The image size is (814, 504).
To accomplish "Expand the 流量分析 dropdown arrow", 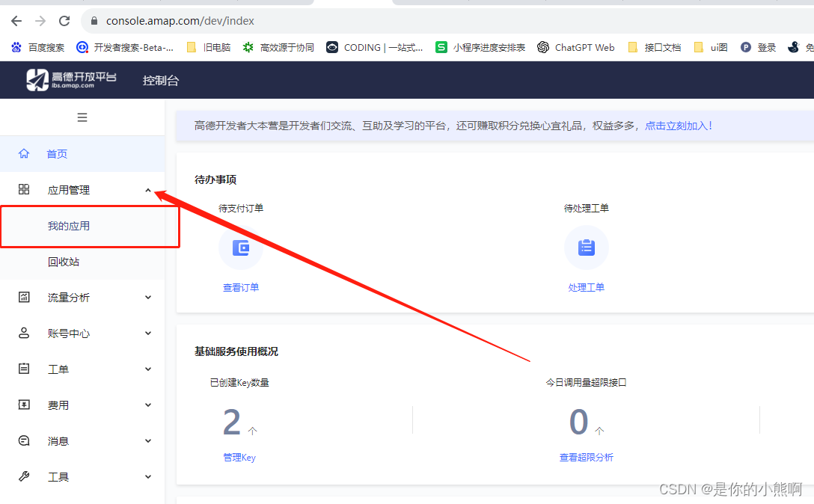I will (x=147, y=297).
